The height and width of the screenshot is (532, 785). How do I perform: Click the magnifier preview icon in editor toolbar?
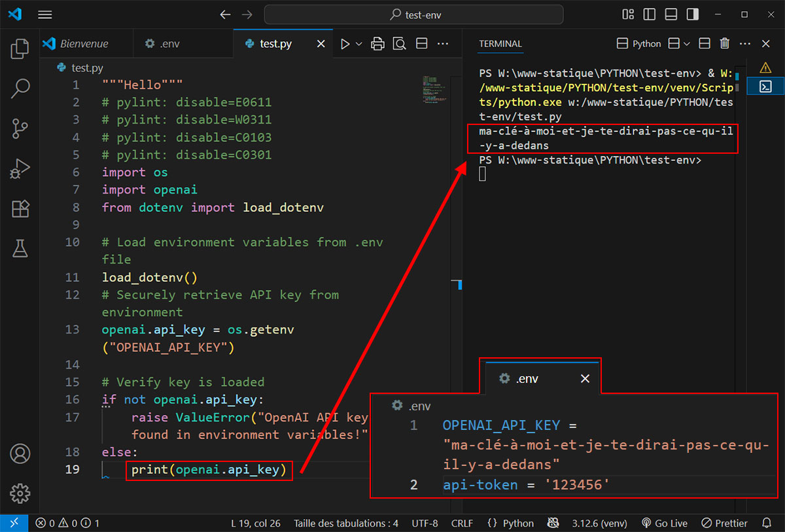click(x=399, y=44)
